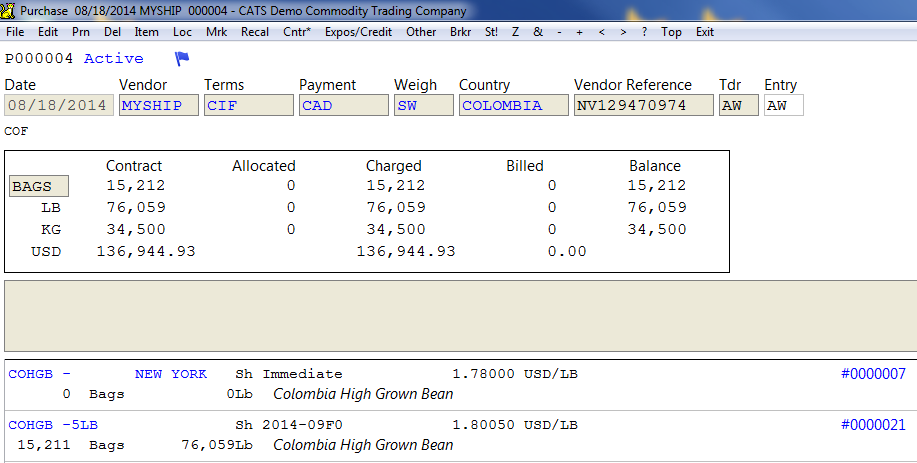
Task: Open the Item menu
Action: click(x=146, y=32)
